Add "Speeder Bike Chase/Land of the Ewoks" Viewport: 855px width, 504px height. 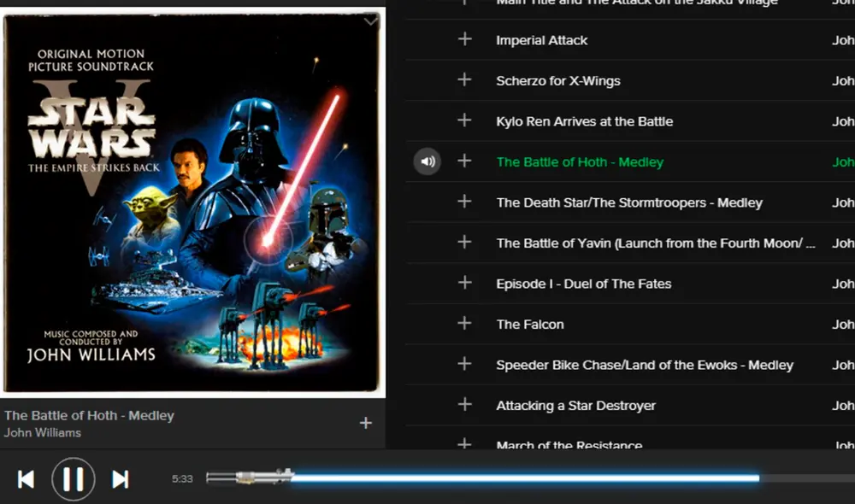point(464,365)
